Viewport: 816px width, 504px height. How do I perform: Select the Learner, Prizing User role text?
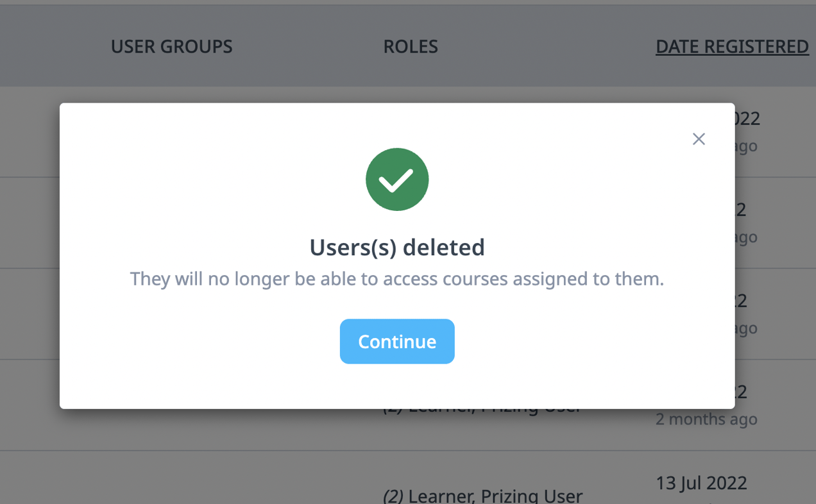[x=494, y=496]
